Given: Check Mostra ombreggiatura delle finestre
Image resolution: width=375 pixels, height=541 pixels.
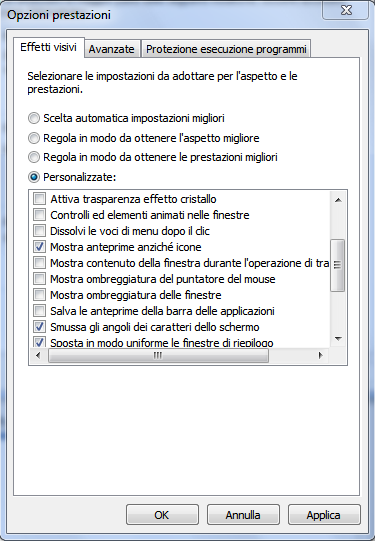Looking at the screenshot, I should 39,295.
